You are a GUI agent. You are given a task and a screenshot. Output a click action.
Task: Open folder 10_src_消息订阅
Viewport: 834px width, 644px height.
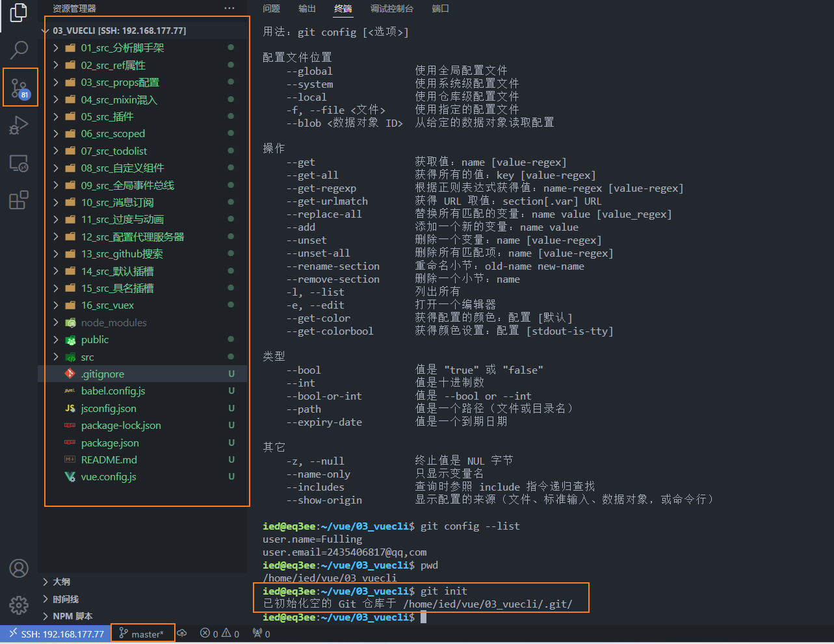coord(142,202)
